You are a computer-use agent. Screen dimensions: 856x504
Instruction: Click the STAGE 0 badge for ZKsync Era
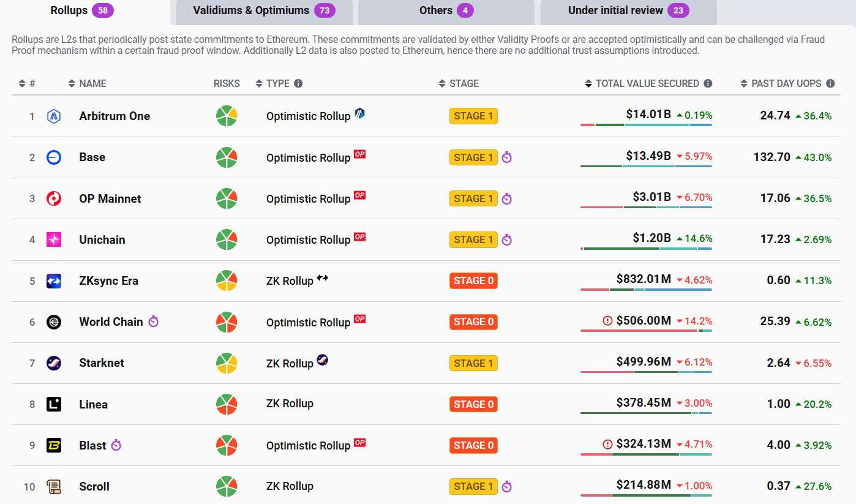473,281
